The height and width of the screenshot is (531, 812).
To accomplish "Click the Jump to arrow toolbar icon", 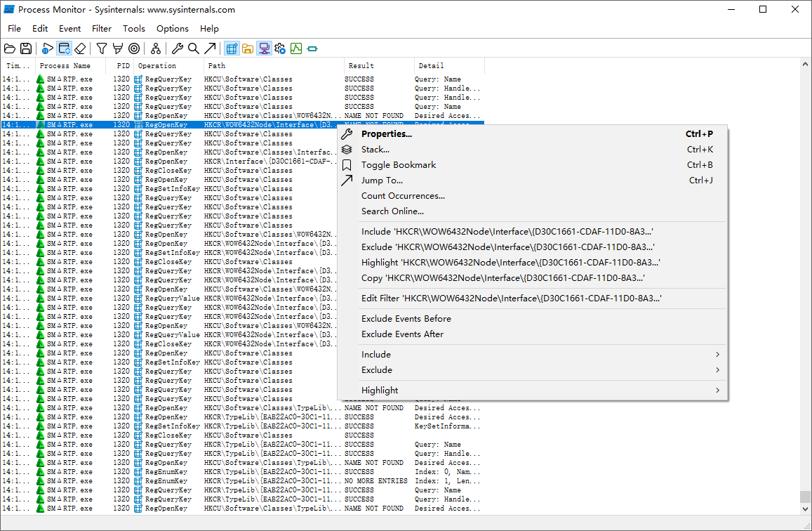I will [x=210, y=48].
